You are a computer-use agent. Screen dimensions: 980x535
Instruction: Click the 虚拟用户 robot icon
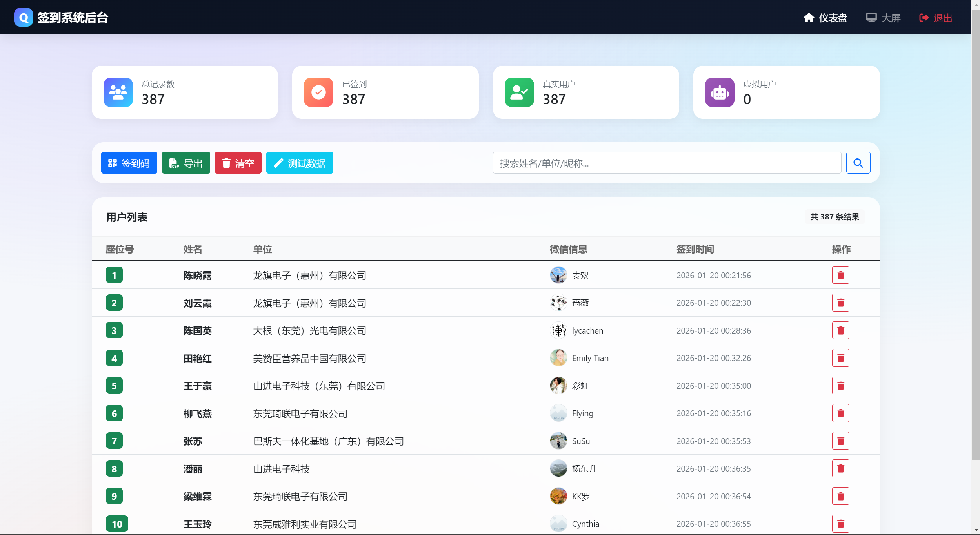[720, 92]
